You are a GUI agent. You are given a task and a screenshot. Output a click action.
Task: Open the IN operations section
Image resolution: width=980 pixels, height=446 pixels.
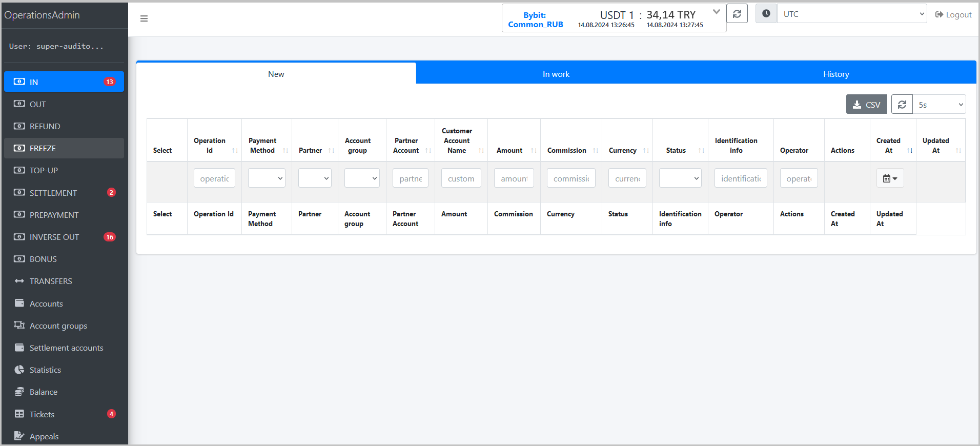click(64, 82)
